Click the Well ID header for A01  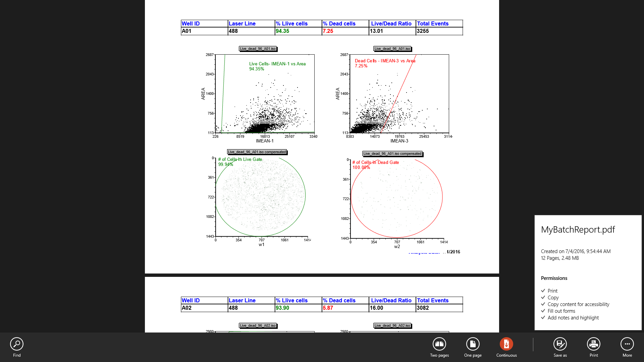[x=191, y=23]
